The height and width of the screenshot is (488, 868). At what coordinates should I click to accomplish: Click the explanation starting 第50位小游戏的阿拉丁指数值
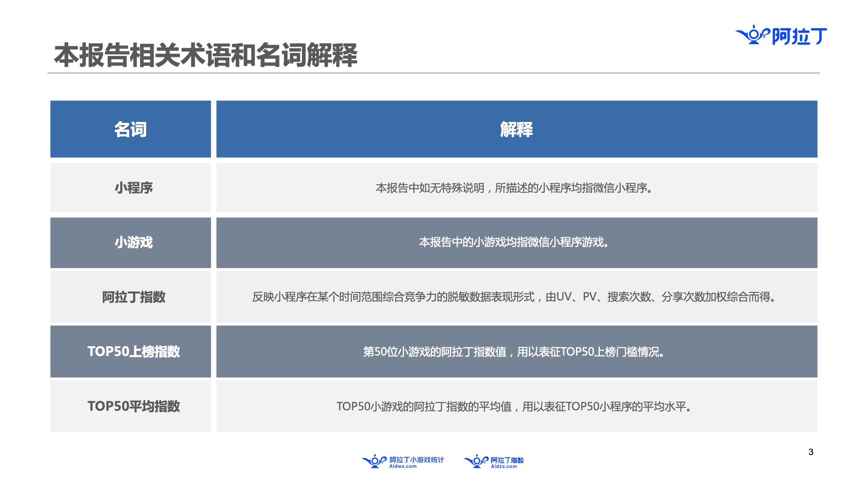517,352
